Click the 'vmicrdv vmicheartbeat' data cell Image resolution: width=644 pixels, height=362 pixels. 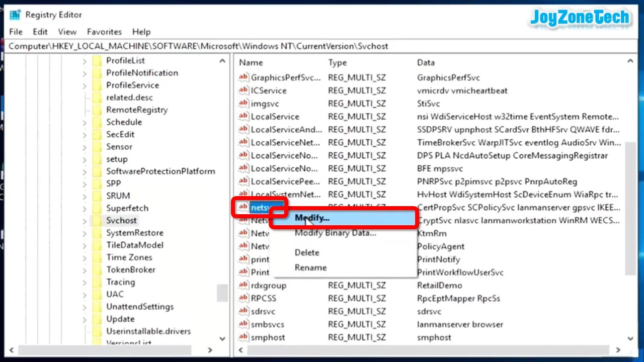coord(462,90)
